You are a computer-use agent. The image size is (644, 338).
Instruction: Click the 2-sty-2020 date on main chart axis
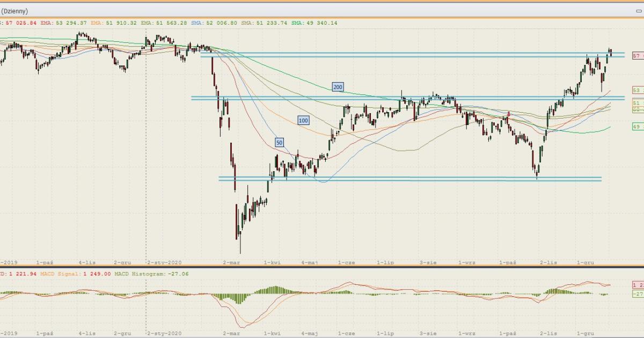pyautogui.click(x=165, y=262)
